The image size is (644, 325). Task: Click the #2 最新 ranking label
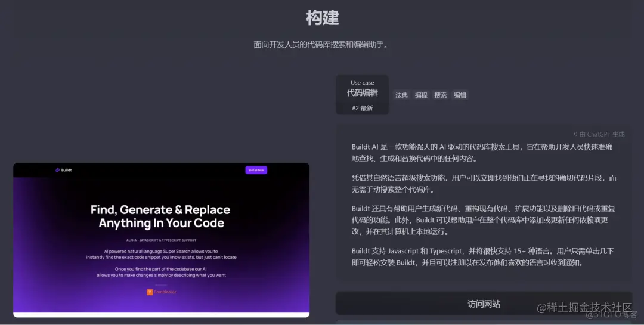363,108
